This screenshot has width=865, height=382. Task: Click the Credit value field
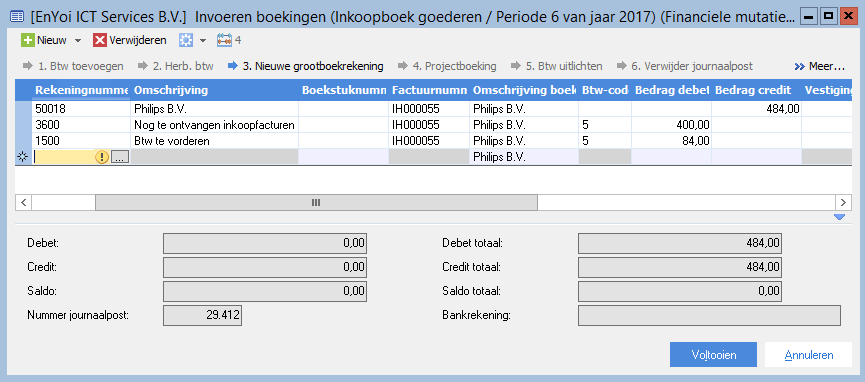click(x=265, y=267)
